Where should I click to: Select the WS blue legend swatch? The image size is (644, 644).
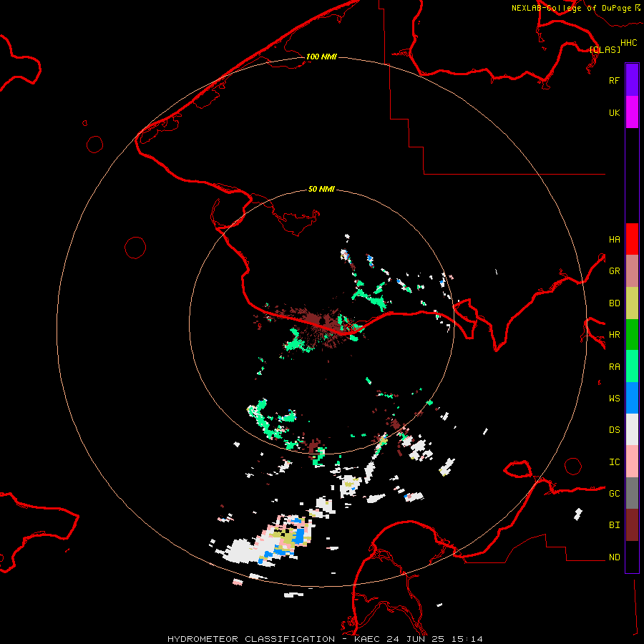[x=632, y=398]
